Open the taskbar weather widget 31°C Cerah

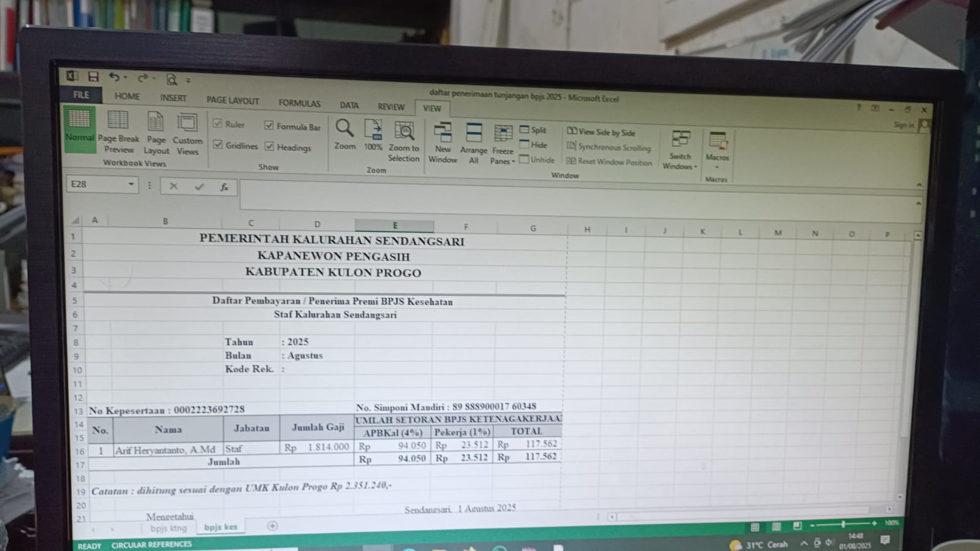pos(759,545)
